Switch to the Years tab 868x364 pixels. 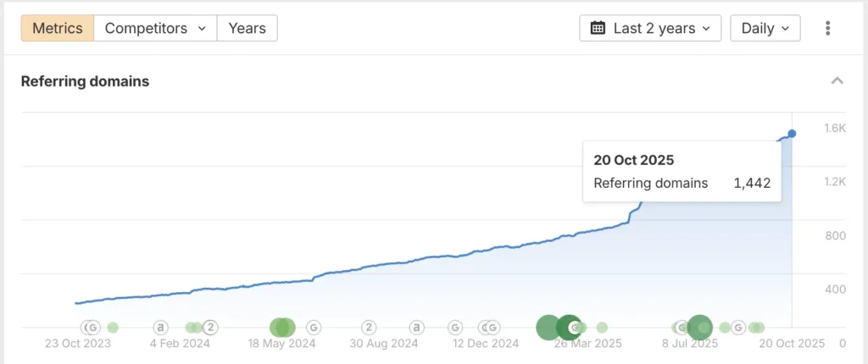click(x=247, y=28)
